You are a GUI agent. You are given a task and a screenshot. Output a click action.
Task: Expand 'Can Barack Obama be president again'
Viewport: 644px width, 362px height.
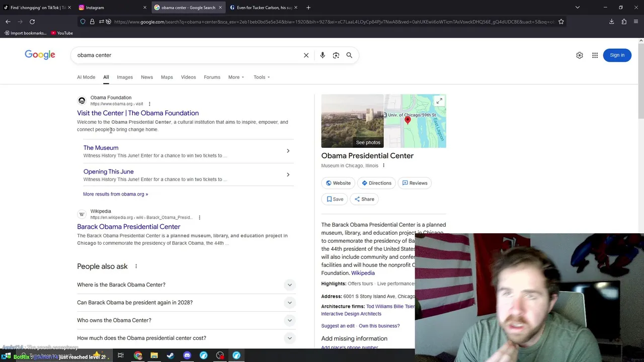(185, 303)
